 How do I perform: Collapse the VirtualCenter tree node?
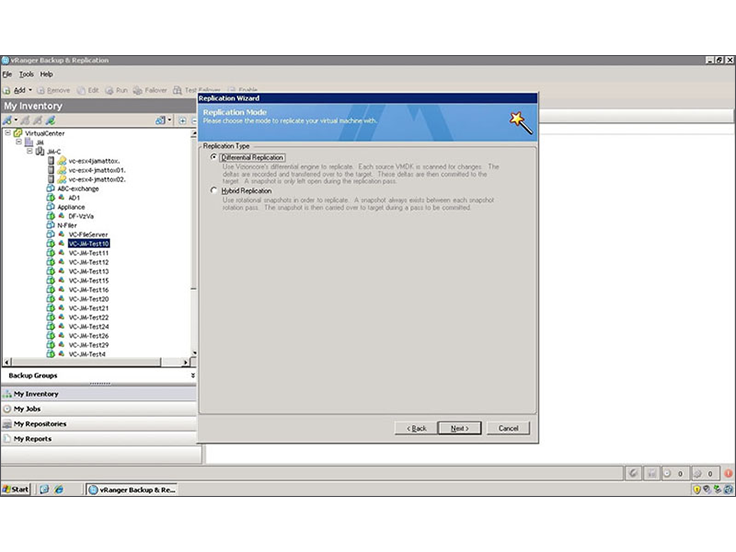pos(8,133)
